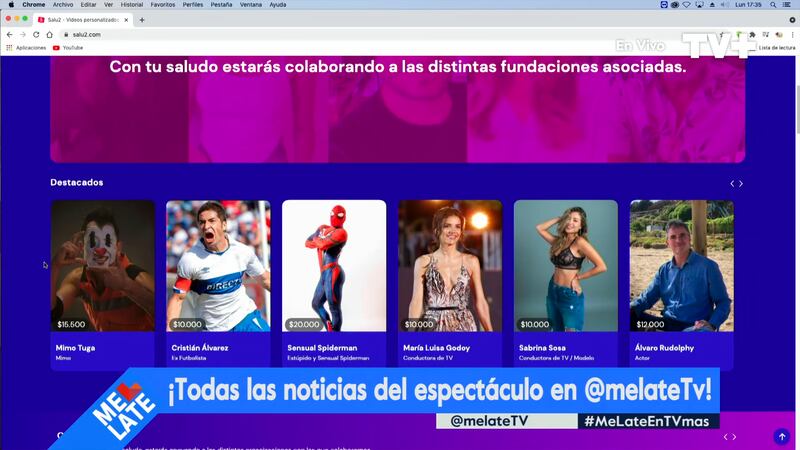The image size is (800, 450).
Task: Click the María Luisa Godoy name
Action: (436, 348)
